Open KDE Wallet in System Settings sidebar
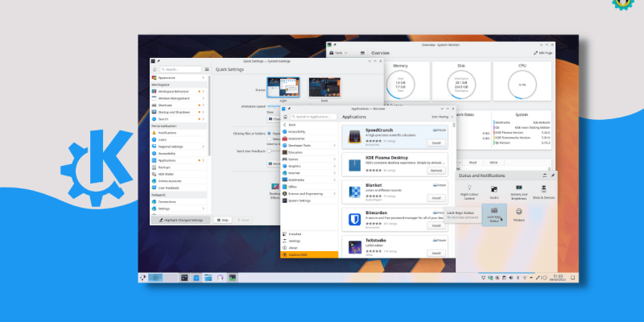The height and width of the screenshot is (322, 644). (x=178, y=174)
